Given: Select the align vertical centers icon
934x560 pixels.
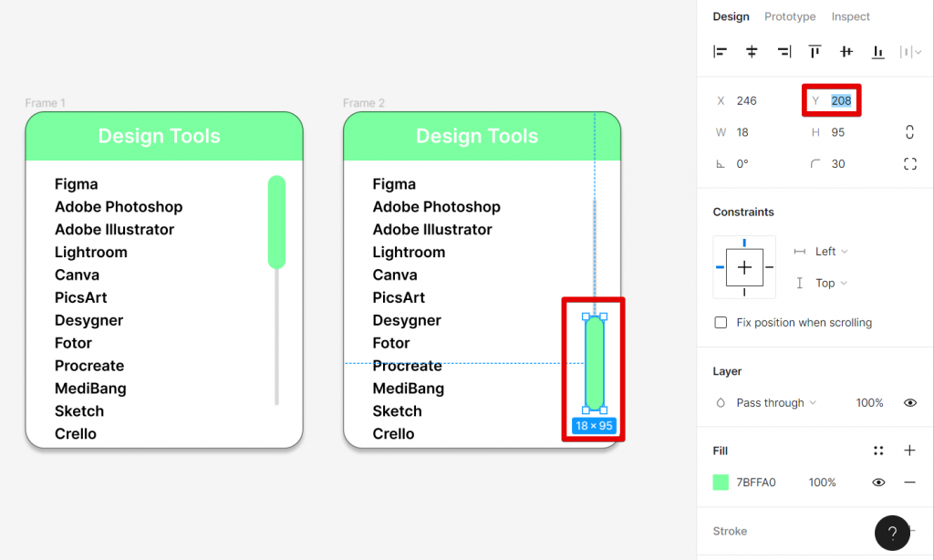Looking at the screenshot, I should [846, 52].
